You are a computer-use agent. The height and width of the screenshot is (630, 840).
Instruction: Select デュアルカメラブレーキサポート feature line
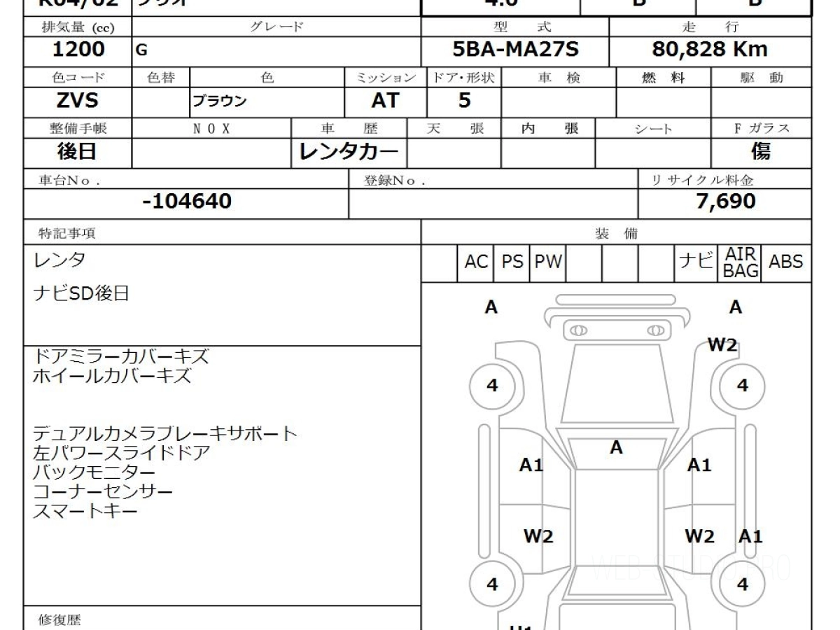pyautogui.click(x=165, y=434)
